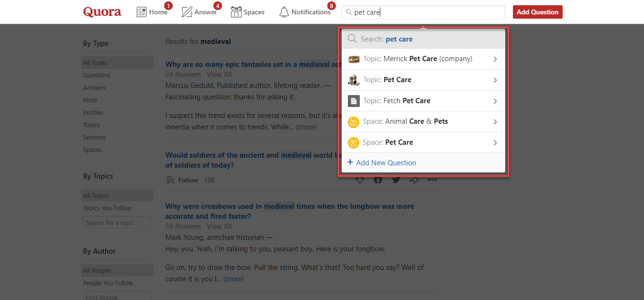Click the red Add Question button

pyautogui.click(x=537, y=12)
